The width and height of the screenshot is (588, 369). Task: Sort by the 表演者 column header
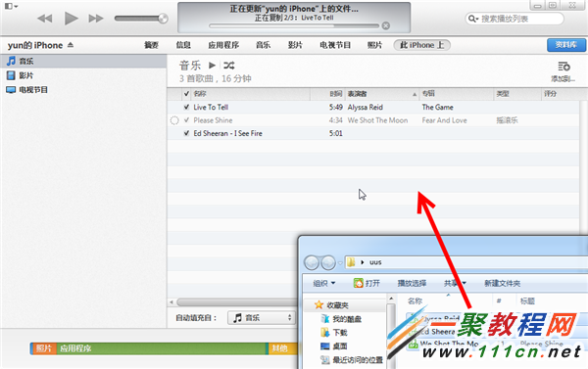click(x=382, y=94)
